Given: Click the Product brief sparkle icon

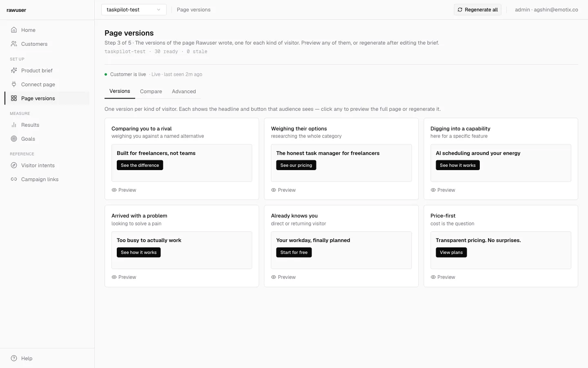Looking at the screenshot, I should (x=14, y=70).
